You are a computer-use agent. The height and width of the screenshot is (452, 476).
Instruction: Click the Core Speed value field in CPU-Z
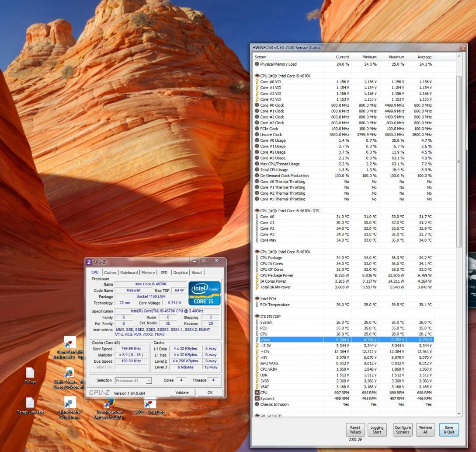(x=131, y=349)
